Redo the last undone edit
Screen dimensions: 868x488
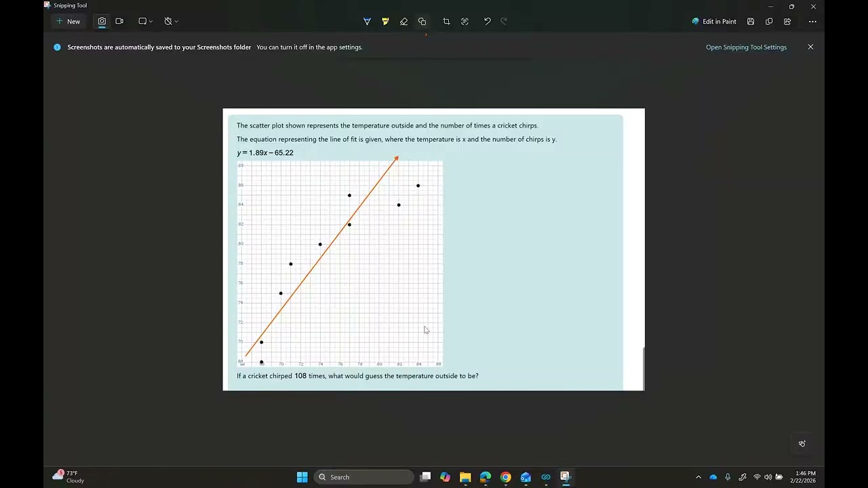point(504,22)
